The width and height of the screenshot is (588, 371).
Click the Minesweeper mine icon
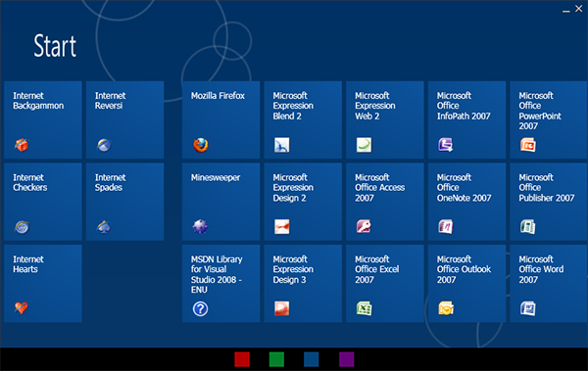(200, 226)
